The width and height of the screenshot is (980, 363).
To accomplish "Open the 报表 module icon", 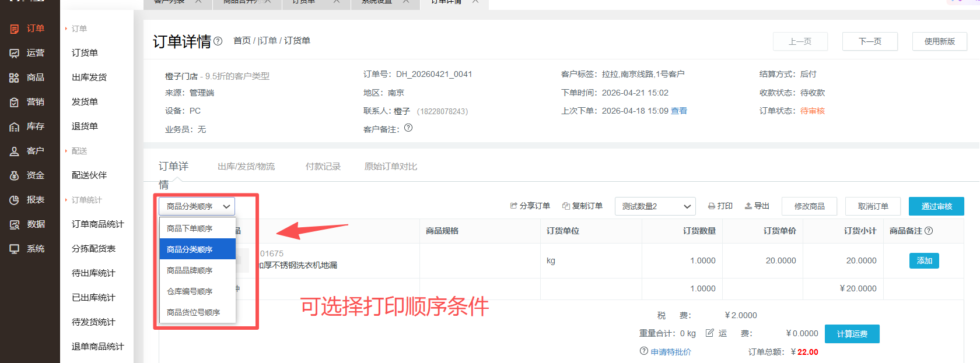I will 14,200.
